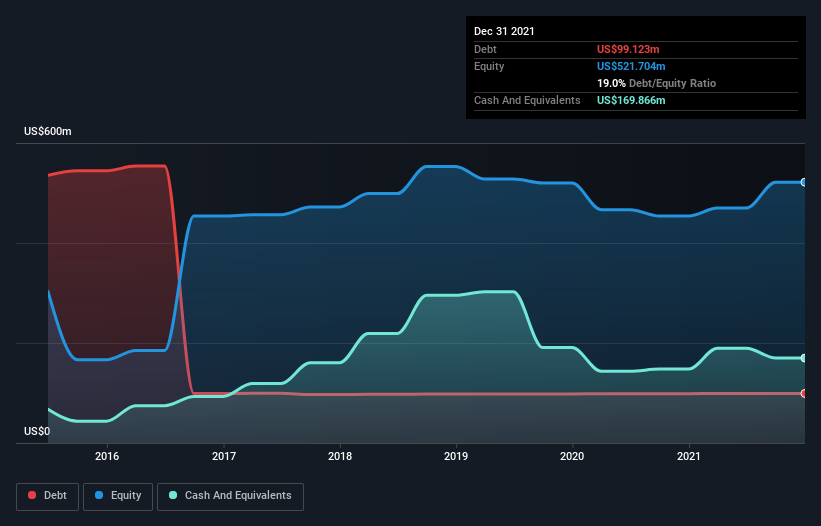Click the 19.0% Debt/Equity Ratio text
Screen dimensions: 821x526
click(656, 83)
